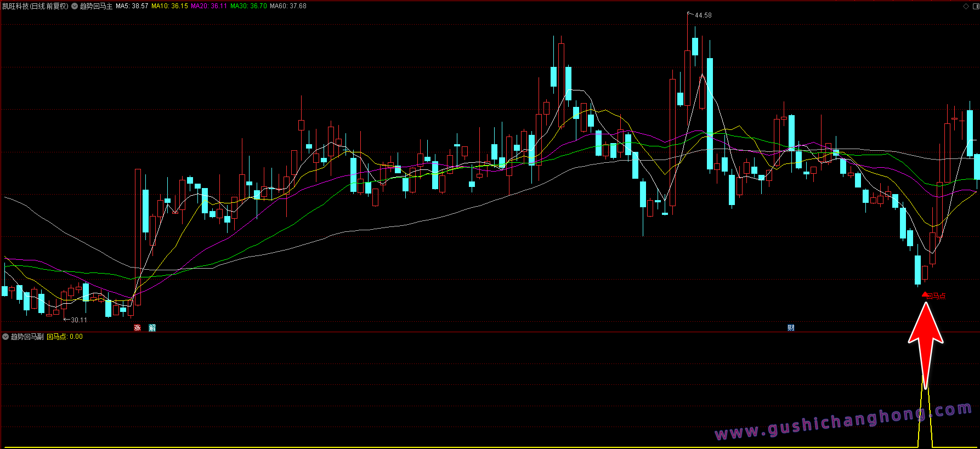Click the blue 财 event marker icon

[791, 328]
